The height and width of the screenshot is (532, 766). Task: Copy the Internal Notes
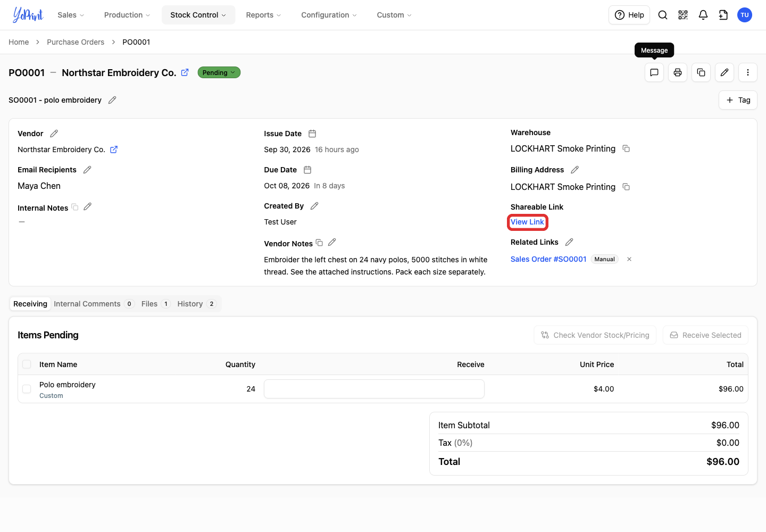click(75, 207)
